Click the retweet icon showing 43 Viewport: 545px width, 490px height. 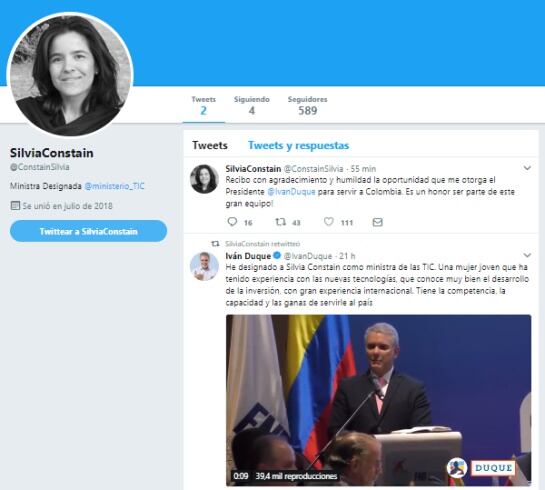tap(280, 222)
